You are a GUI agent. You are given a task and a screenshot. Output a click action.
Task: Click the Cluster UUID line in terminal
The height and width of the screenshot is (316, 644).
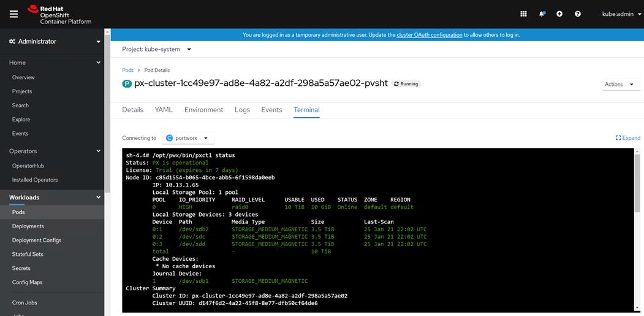click(x=235, y=303)
